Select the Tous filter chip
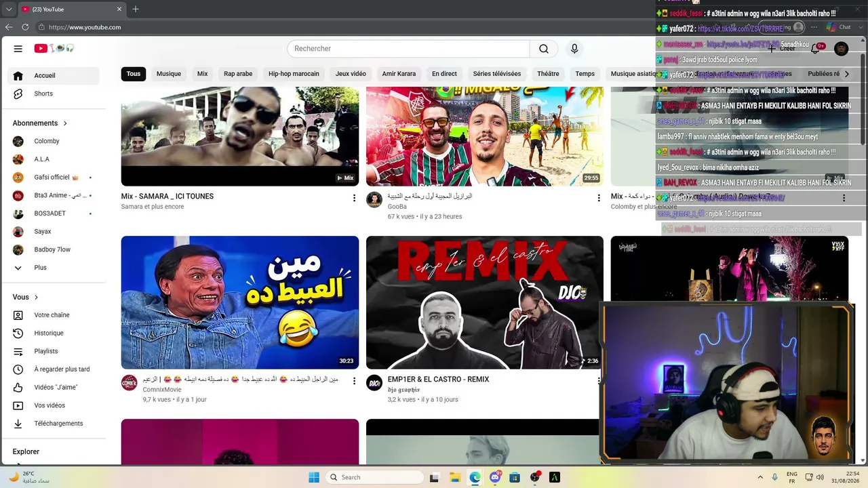Viewport: 868px width, 488px height. [134, 74]
